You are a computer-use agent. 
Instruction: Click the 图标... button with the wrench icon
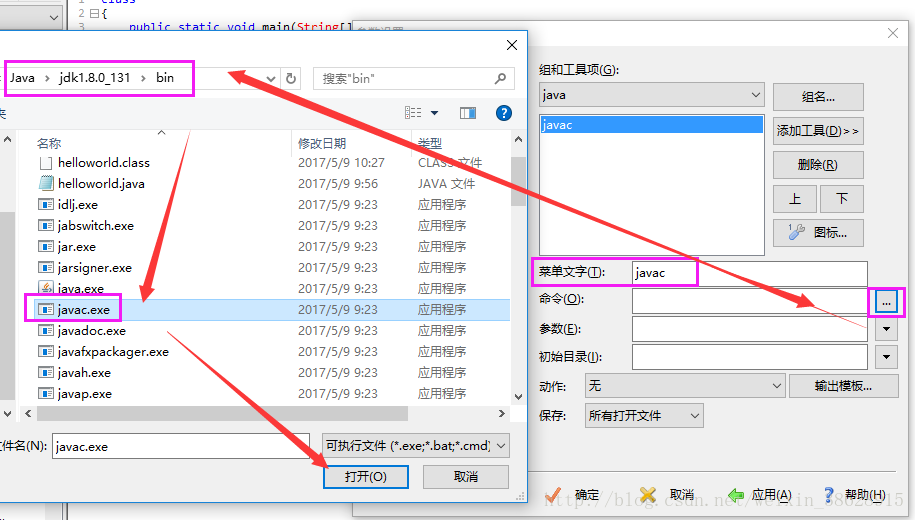pos(818,233)
